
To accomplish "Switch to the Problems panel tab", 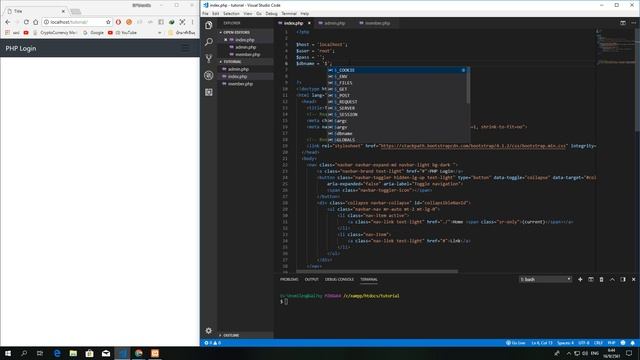I will click(x=289, y=280).
